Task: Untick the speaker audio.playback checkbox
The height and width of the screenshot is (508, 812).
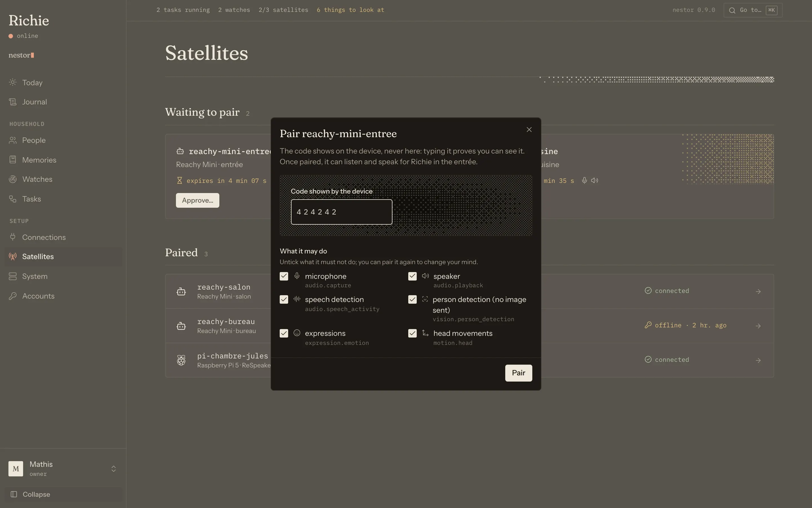Action: click(x=412, y=276)
